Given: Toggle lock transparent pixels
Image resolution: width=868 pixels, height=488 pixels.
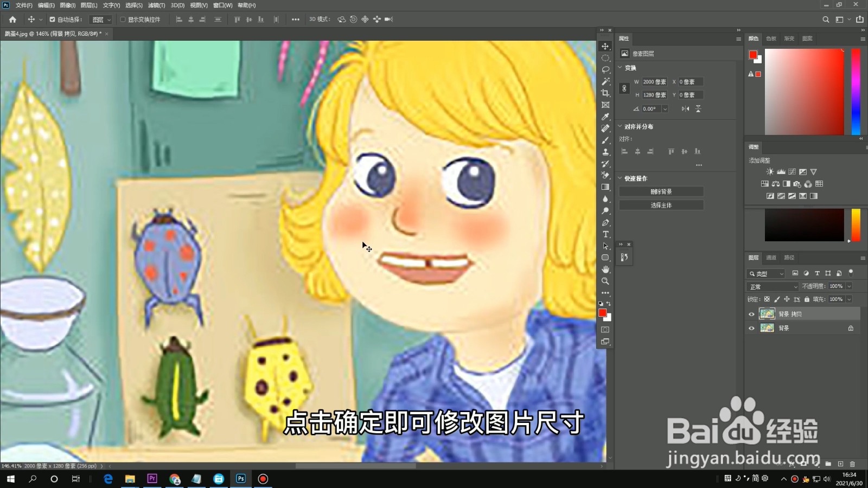Looking at the screenshot, I should coord(767,299).
